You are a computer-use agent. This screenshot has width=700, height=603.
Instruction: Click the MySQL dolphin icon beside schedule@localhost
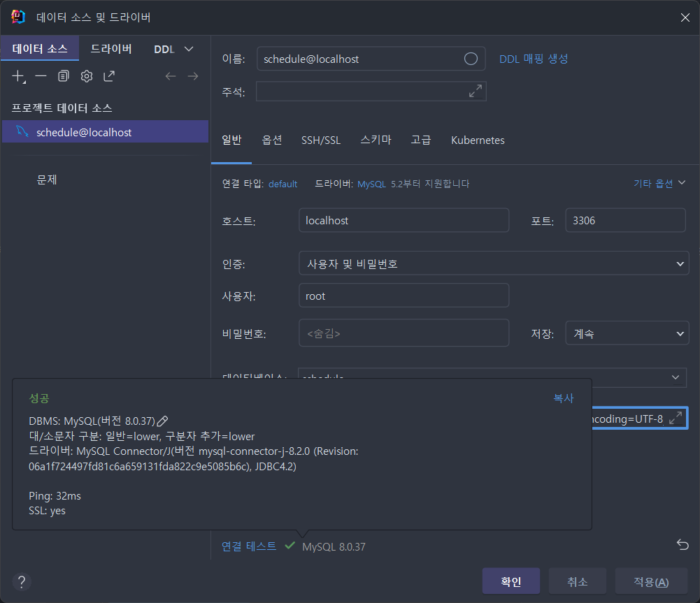click(x=22, y=131)
